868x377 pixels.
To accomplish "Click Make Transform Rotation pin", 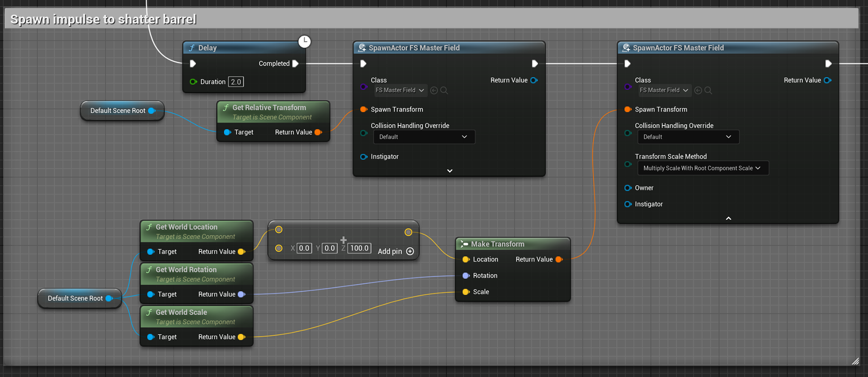I will [466, 276].
